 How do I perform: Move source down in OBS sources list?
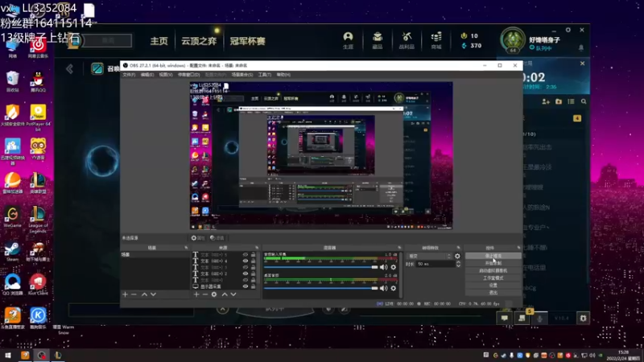[x=233, y=294]
